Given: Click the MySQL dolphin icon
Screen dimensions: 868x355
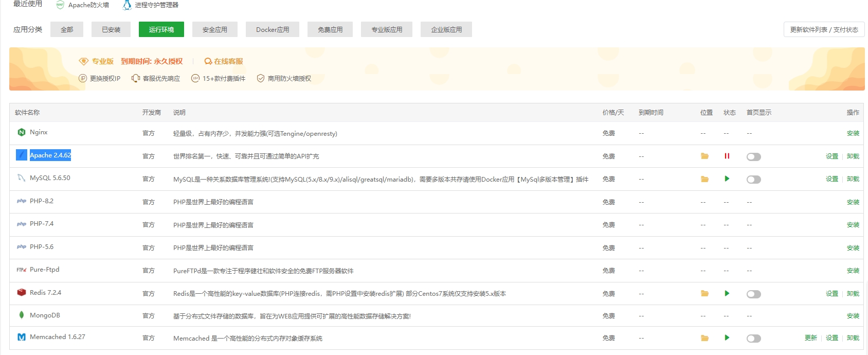Looking at the screenshot, I should coord(22,178).
